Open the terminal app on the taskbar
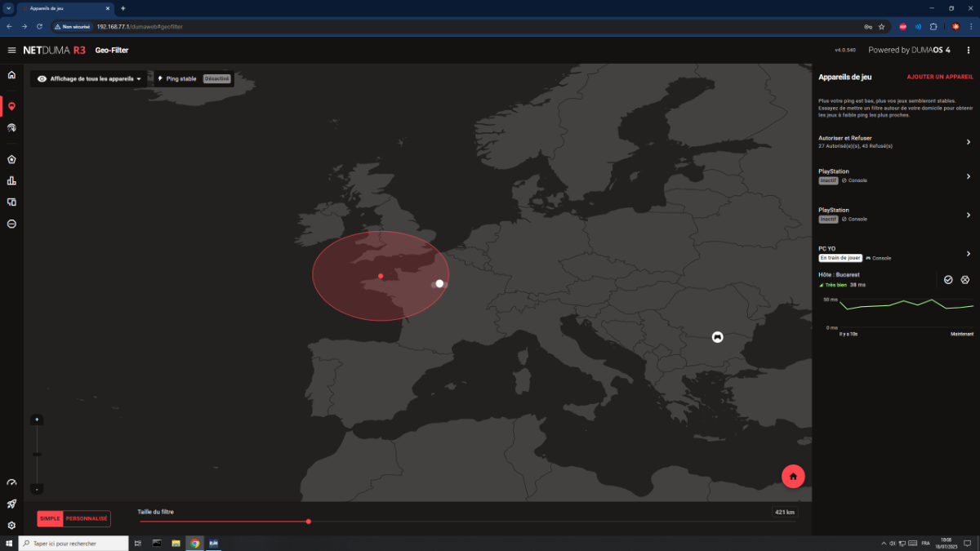The width and height of the screenshot is (980, 551). 156,543
